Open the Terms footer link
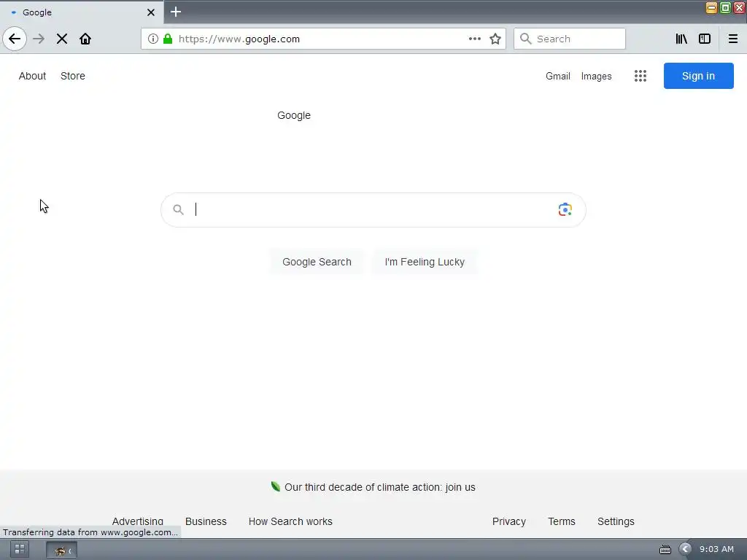Screen dimensions: 747x560 562,521
